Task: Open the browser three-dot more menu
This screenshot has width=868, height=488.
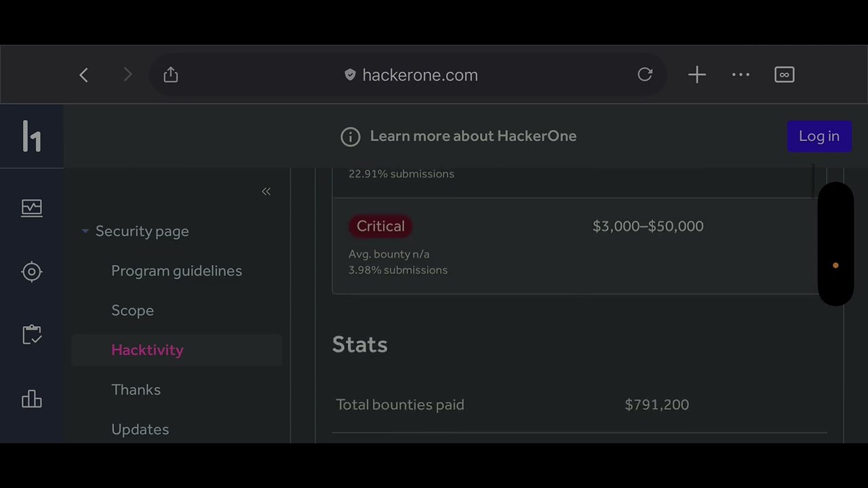Action: (741, 75)
